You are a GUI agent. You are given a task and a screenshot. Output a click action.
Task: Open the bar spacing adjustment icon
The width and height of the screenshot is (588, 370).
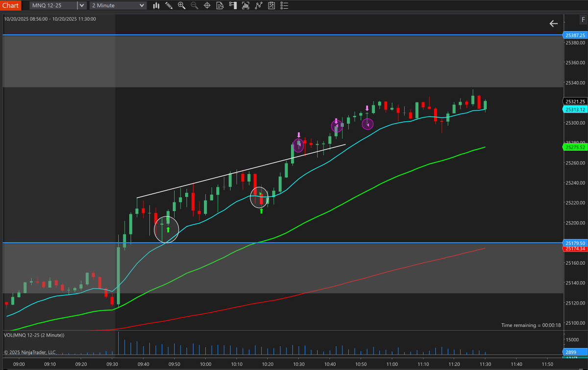point(245,5)
